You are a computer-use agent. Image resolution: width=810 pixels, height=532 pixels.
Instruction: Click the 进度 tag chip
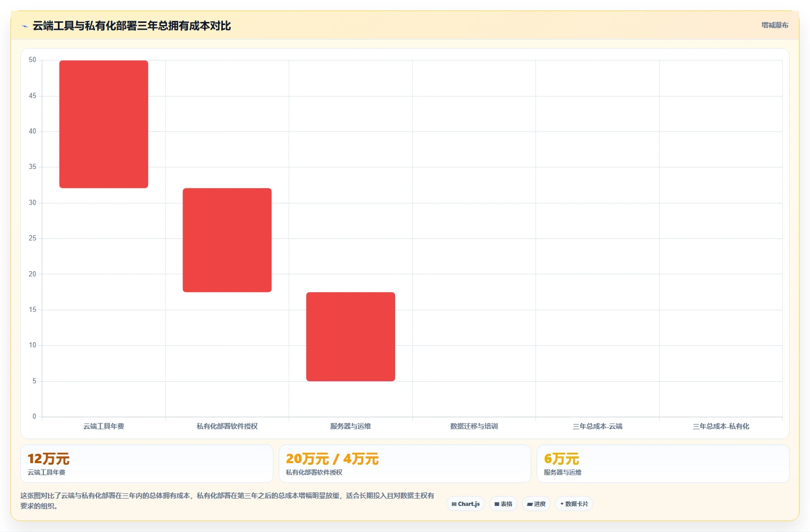[x=536, y=504]
